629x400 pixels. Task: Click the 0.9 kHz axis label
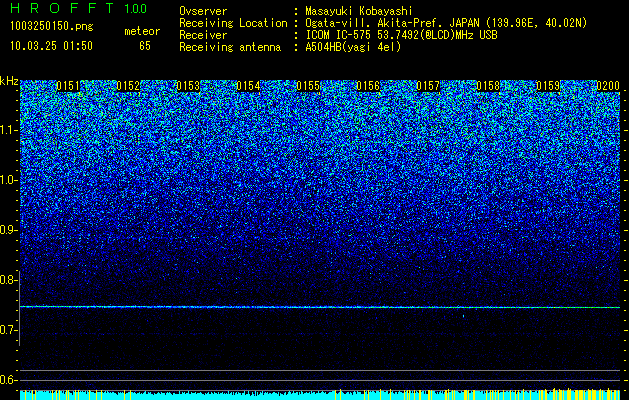[x=8, y=230]
